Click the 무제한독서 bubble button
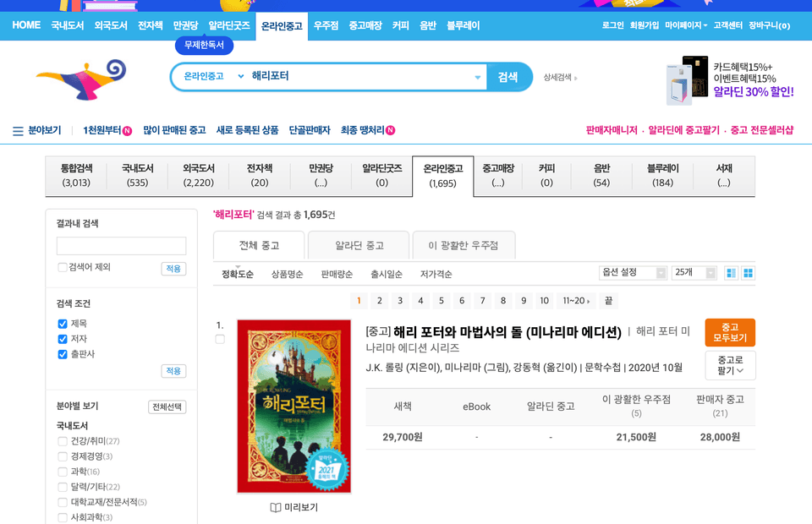Image resolution: width=812 pixels, height=524 pixels. tap(204, 45)
